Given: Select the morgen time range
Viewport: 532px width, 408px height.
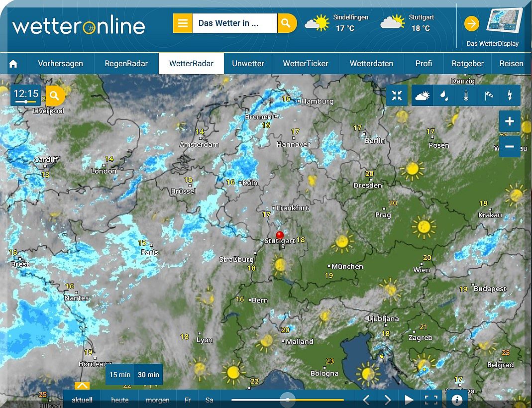Looking at the screenshot, I should pos(157,400).
